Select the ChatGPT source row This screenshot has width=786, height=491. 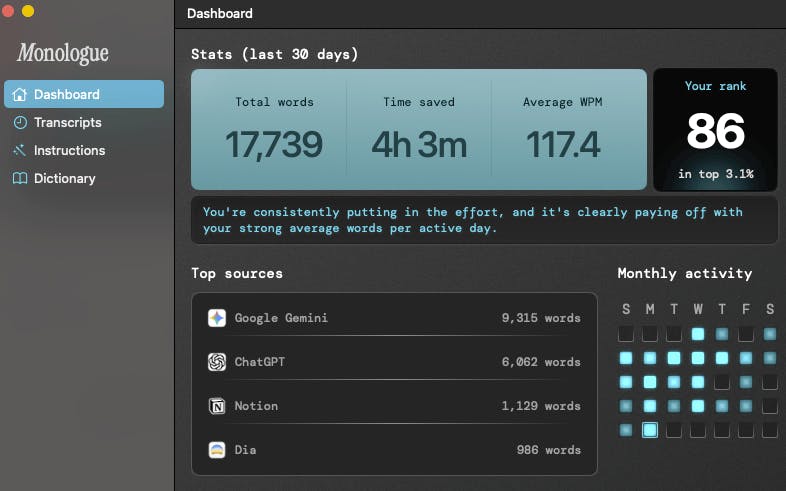click(395, 362)
